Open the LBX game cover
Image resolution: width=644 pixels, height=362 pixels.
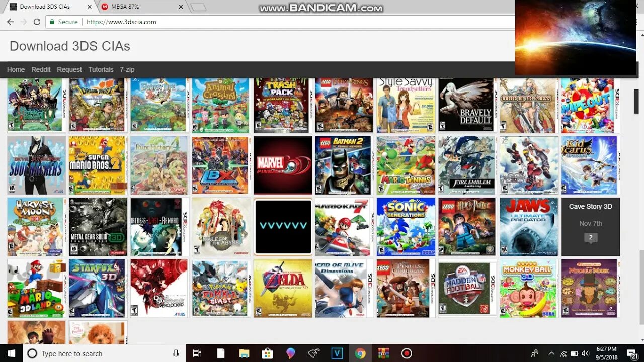tap(221, 165)
